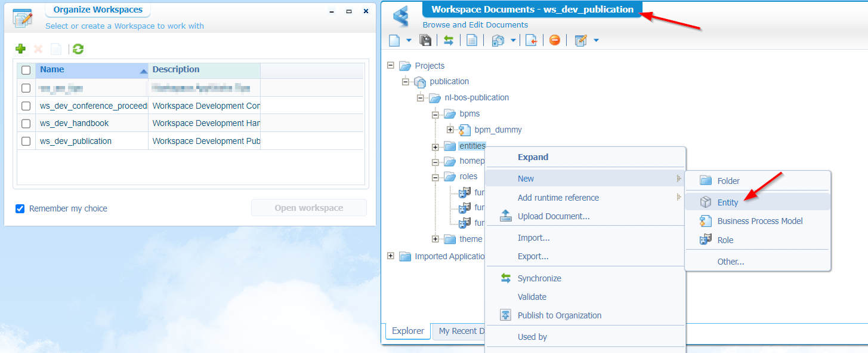The width and height of the screenshot is (868, 353).
Task: Select Publish to Organization menu entry
Action: (x=559, y=315)
